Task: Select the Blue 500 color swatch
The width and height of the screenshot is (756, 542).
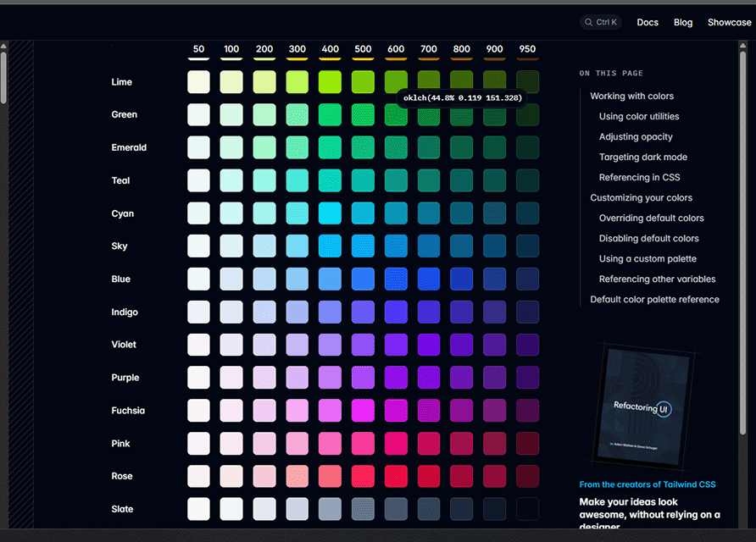Action: [363, 279]
